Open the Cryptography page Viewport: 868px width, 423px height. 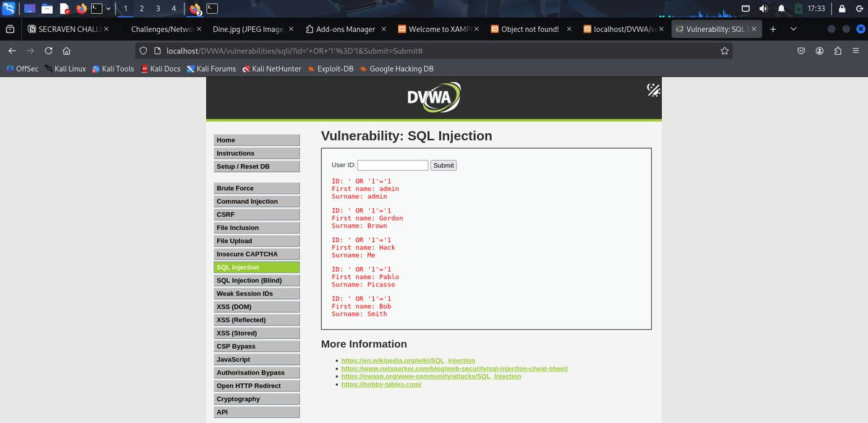click(257, 399)
